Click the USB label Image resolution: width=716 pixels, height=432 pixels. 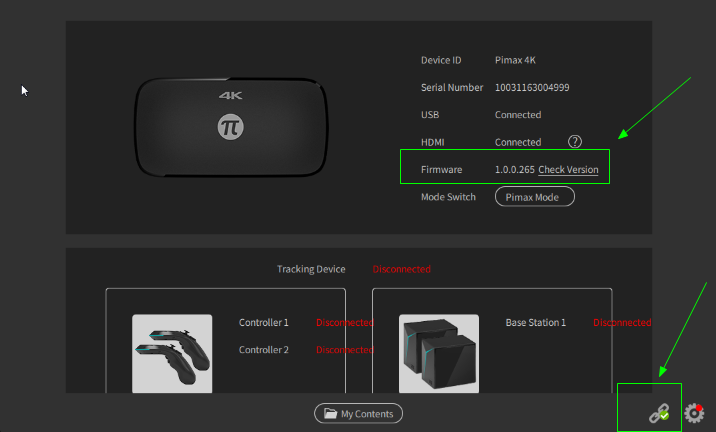pos(430,115)
